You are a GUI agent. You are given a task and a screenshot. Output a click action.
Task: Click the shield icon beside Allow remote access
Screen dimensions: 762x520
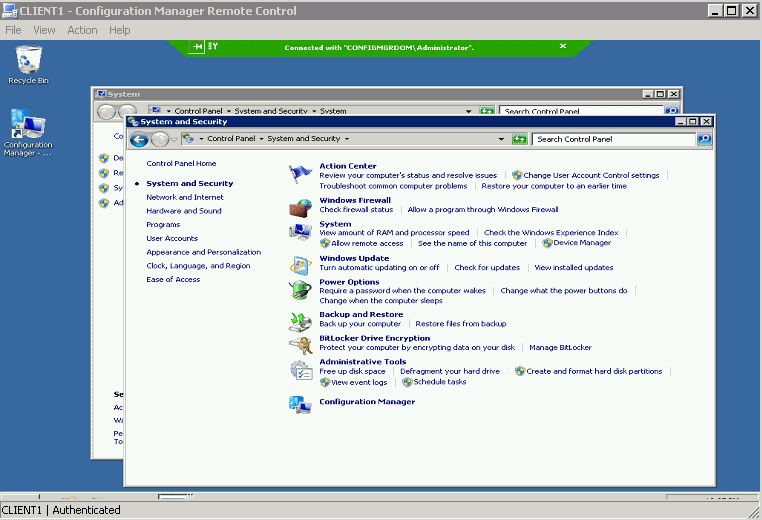[325, 243]
